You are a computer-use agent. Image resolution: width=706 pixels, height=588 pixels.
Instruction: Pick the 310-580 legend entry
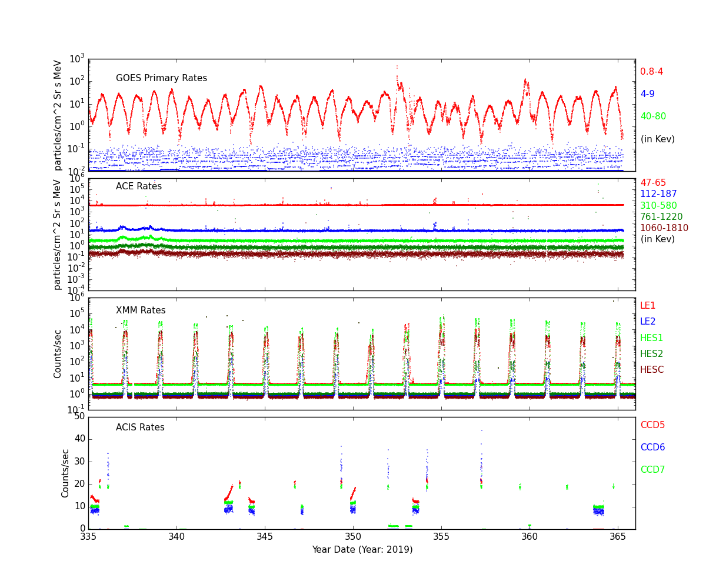(x=658, y=206)
